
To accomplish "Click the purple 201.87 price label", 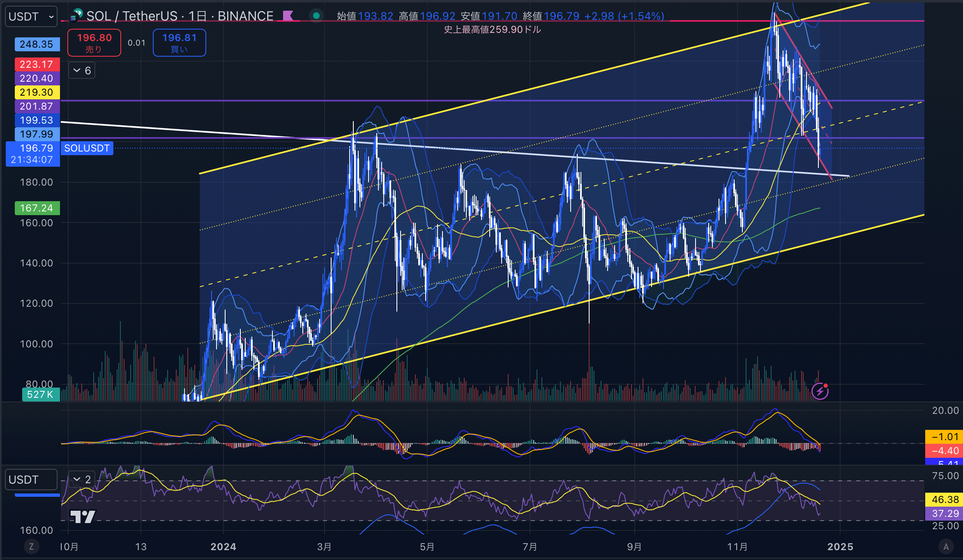I will pyautogui.click(x=37, y=106).
